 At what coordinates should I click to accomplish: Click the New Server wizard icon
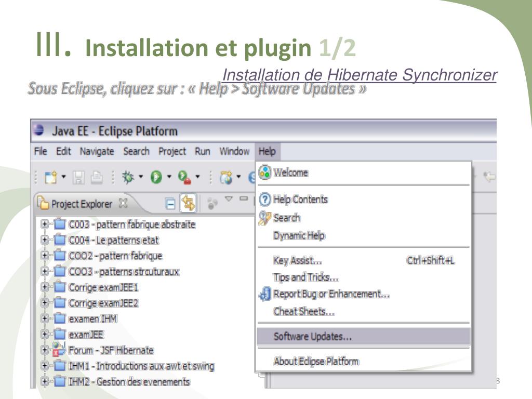point(226,177)
